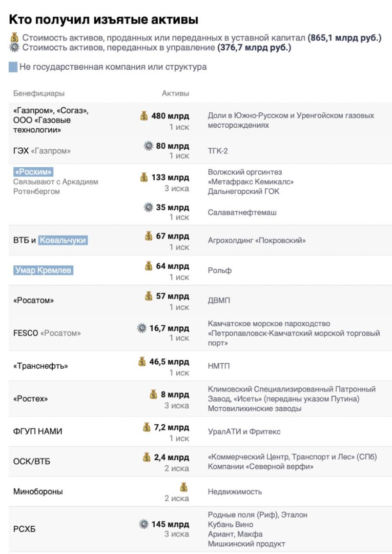Click money bag icon in the top legend
The width and height of the screenshot is (392, 554).
coord(14,37)
